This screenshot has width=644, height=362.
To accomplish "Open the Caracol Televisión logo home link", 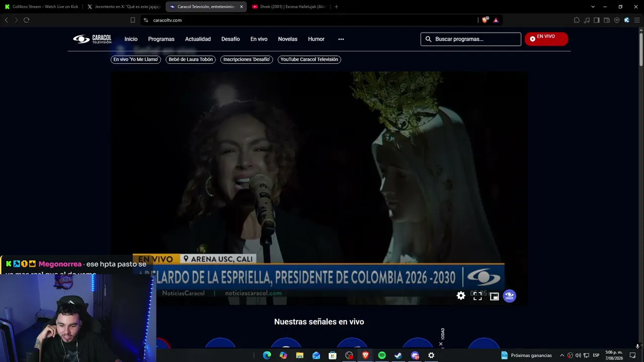I will tap(92, 39).
